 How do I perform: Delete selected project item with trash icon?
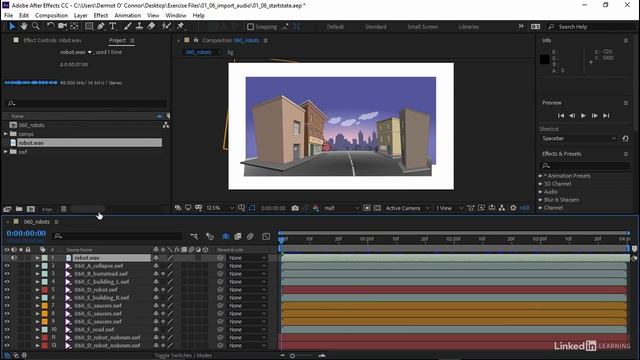(64, 209)
